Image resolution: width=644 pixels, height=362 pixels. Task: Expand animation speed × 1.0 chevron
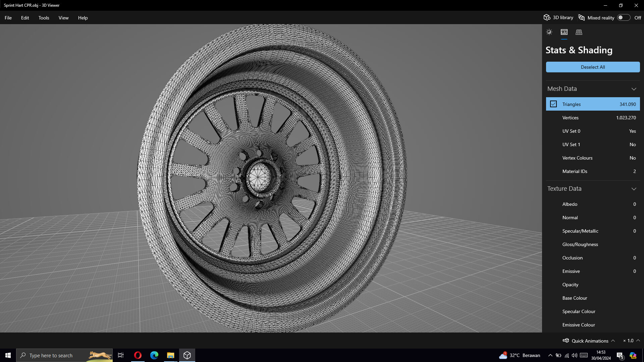(638, 341)
